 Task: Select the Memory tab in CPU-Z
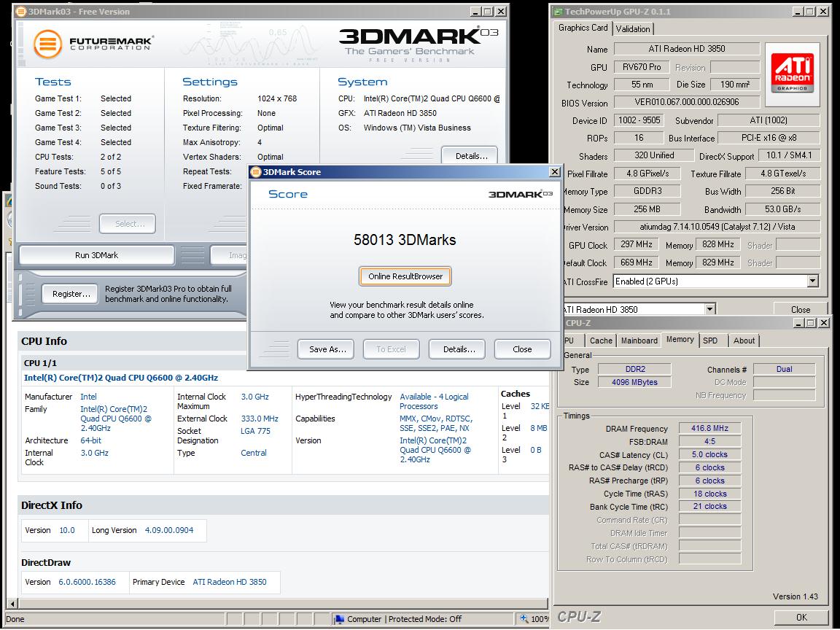pos(680,340)
